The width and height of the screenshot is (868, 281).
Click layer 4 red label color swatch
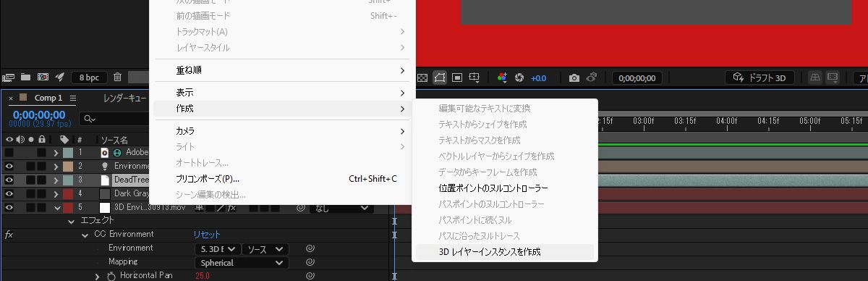pyautogui.click(x=68, y=193)
